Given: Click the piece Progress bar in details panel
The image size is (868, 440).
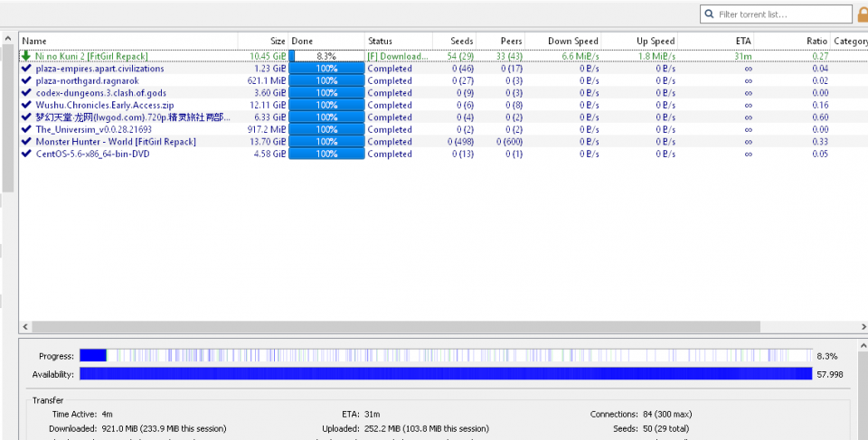Looking at the screenshot, I should click(x=446, y=355).
